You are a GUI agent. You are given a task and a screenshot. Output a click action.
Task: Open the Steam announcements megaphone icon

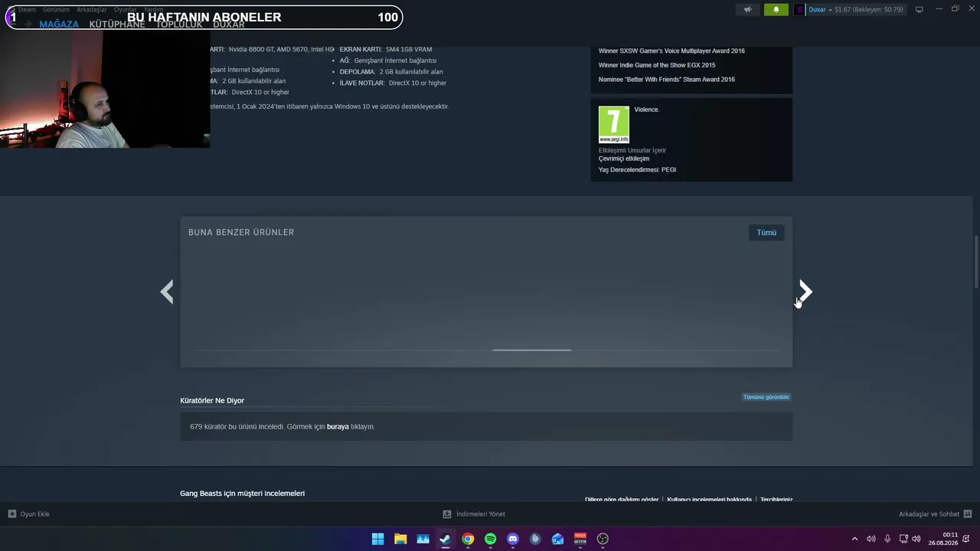748,10
